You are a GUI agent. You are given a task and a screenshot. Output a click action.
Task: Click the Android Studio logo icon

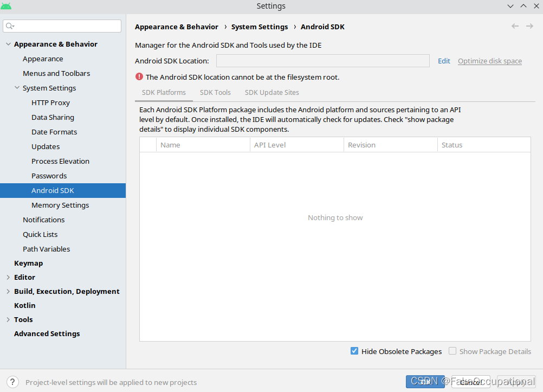[6, 6]
